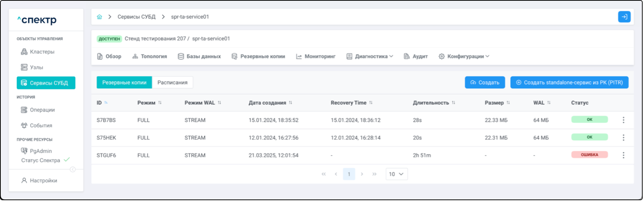Open the Мониторинг tab
The width and height of the screenshot is (644, 201).
(x=316, y=56)
